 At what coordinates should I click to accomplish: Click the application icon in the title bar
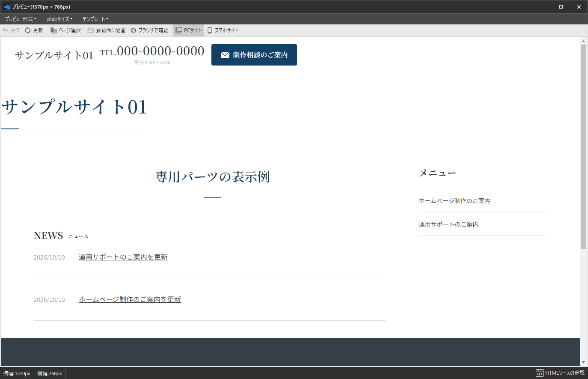click(x=7, y=7)
